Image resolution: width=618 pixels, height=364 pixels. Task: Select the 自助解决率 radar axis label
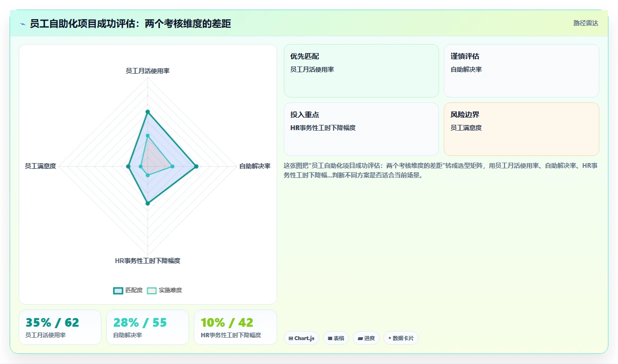coord(255,166)
